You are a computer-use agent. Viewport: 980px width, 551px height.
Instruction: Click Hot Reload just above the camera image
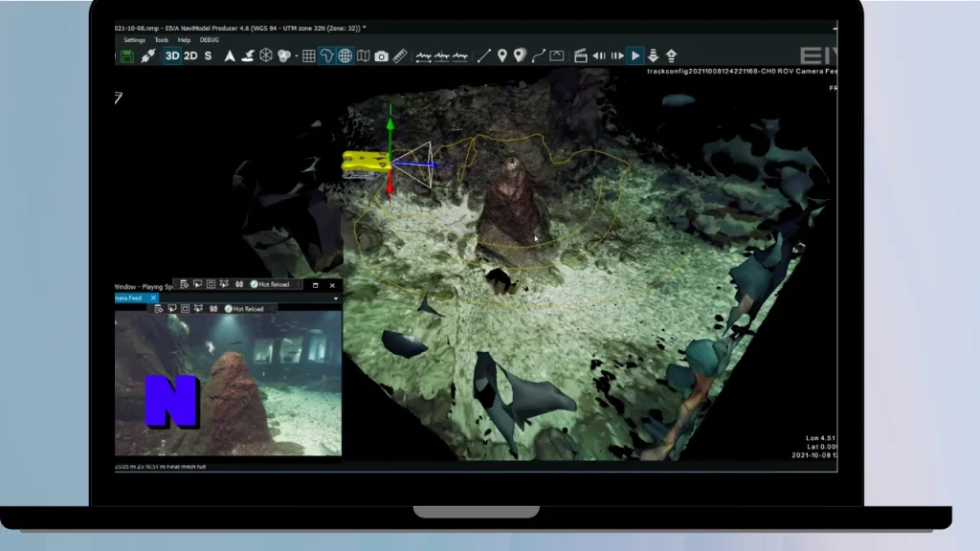(x=244, y=309)
